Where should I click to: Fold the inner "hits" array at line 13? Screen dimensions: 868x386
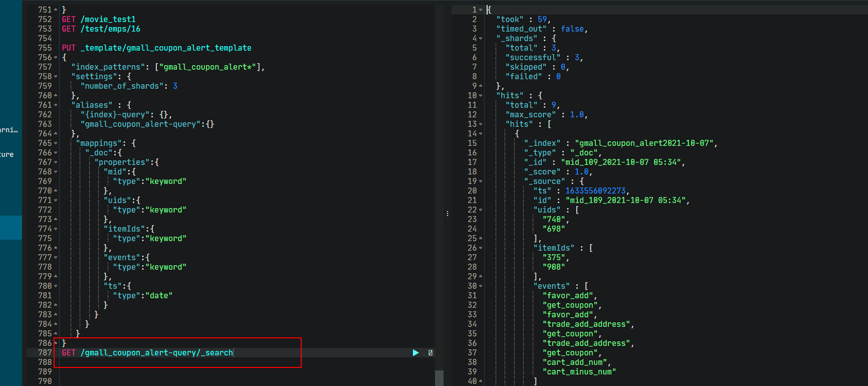pos(481,124)
